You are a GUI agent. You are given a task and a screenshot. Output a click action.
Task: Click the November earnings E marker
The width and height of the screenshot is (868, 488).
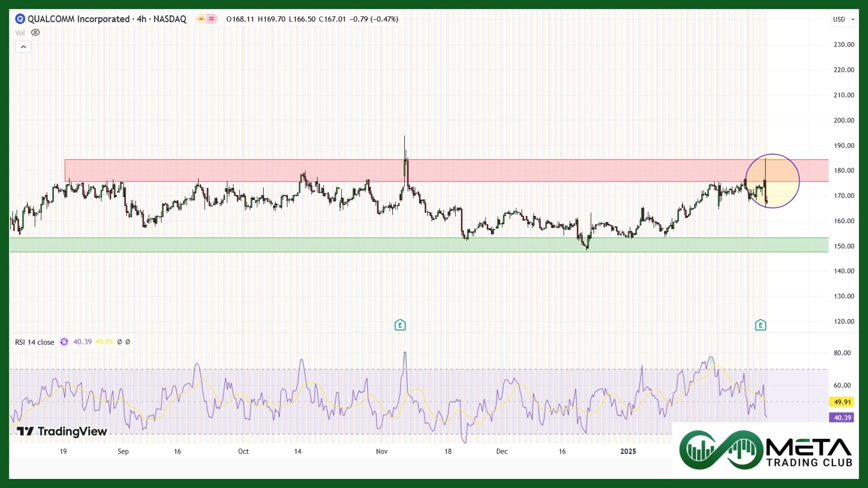click(400, 325)
